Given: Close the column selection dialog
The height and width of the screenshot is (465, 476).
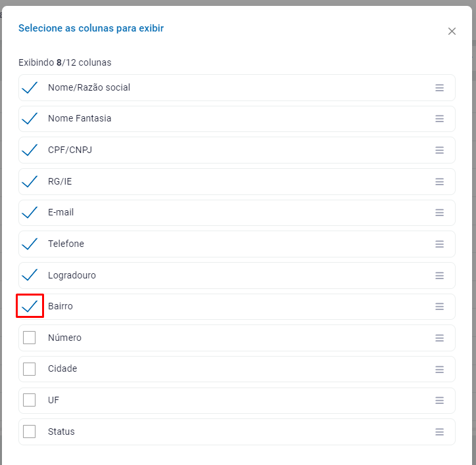Looking at the screenshot, I should 452,32.
